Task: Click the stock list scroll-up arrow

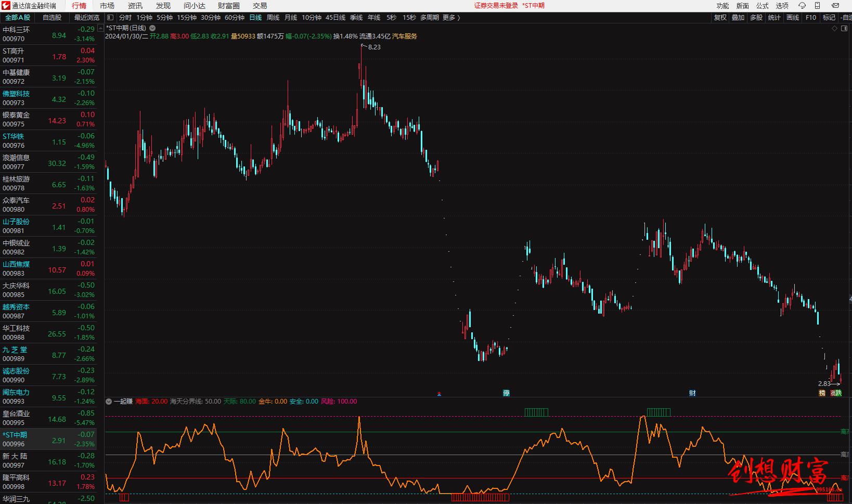Action: 100,29
